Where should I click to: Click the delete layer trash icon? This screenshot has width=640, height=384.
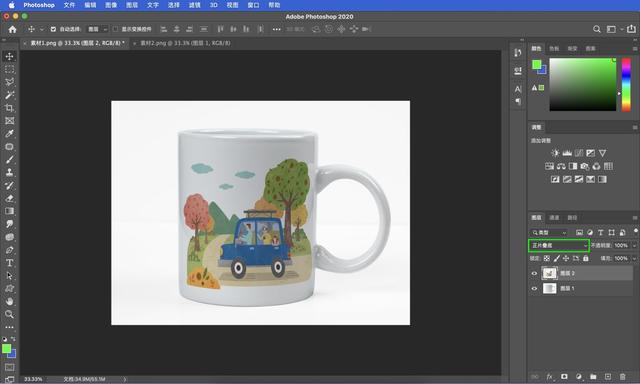[x=622, y=376]
